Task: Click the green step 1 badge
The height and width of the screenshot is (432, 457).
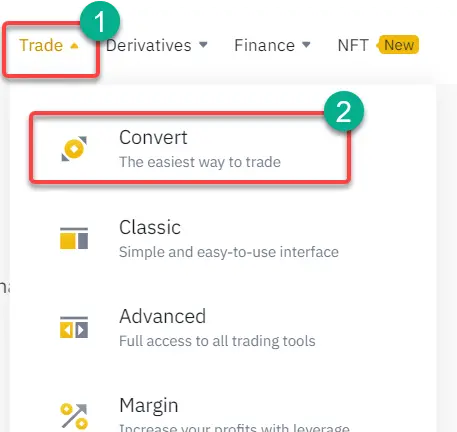Action: [x=100, y=22]
